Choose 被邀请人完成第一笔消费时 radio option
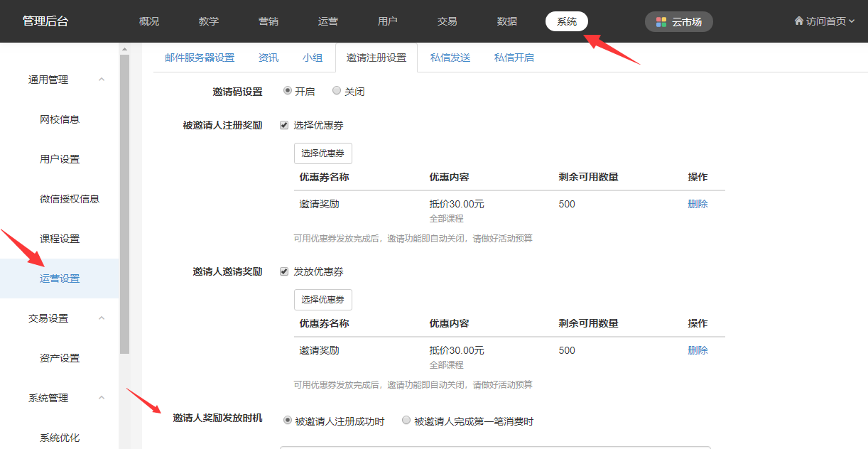 [x=406, y=421]
